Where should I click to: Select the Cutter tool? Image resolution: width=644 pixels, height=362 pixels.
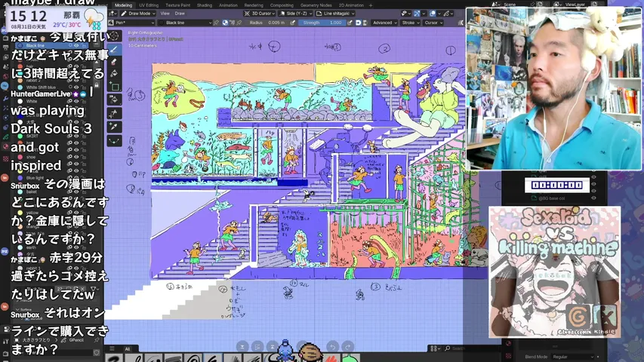[x=114, y=114]
